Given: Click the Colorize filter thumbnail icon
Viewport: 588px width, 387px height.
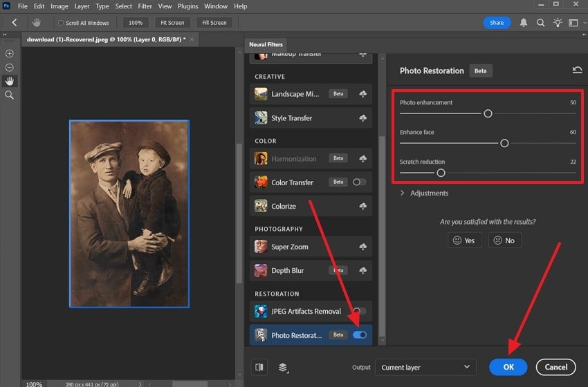Looking at the screenshot, I should pyautogui.click(x=261, y=206).
